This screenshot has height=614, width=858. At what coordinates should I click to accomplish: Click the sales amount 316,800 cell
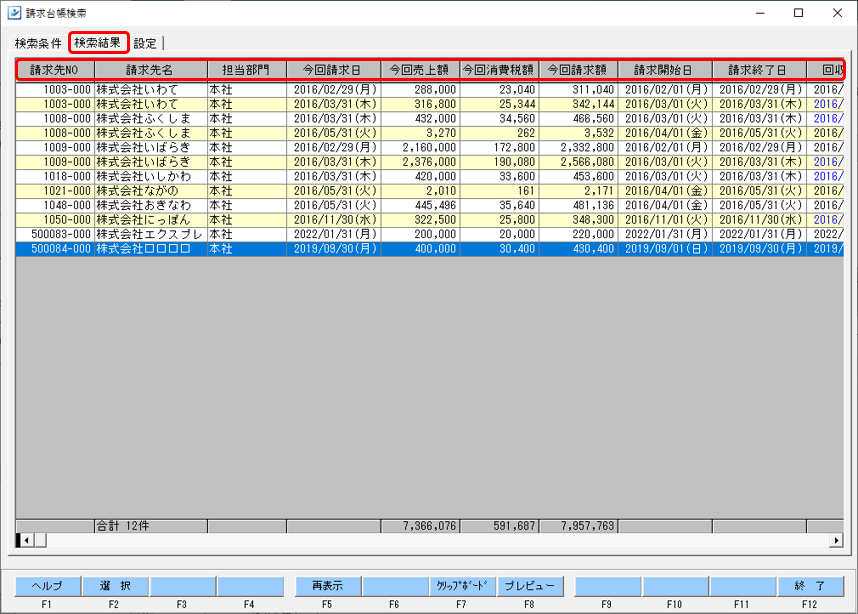(x=420, y=104)
